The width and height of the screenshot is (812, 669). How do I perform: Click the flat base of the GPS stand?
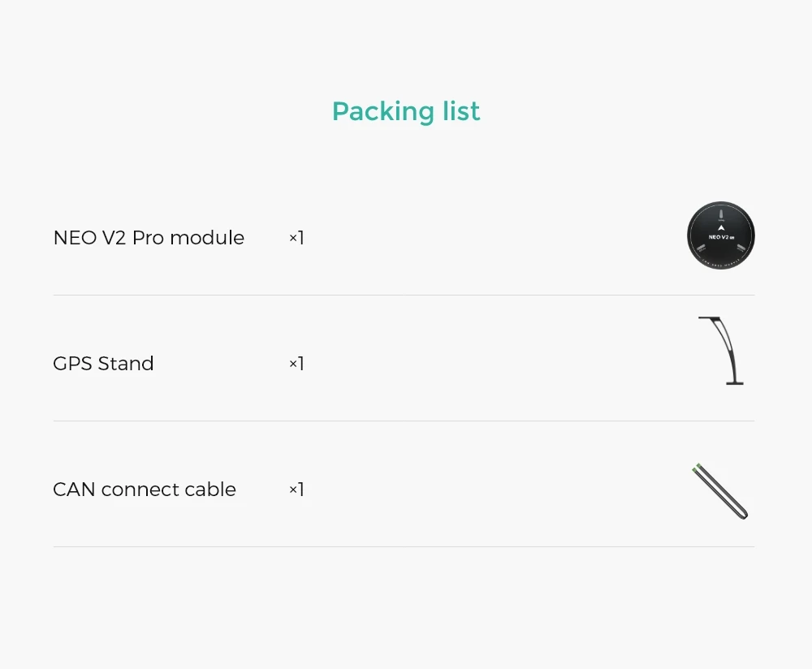click(734, 382)
